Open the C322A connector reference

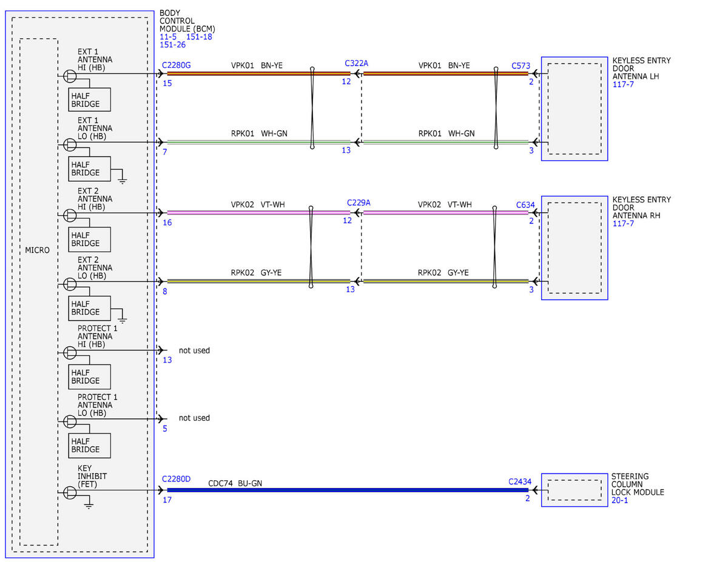pos(356,63)
